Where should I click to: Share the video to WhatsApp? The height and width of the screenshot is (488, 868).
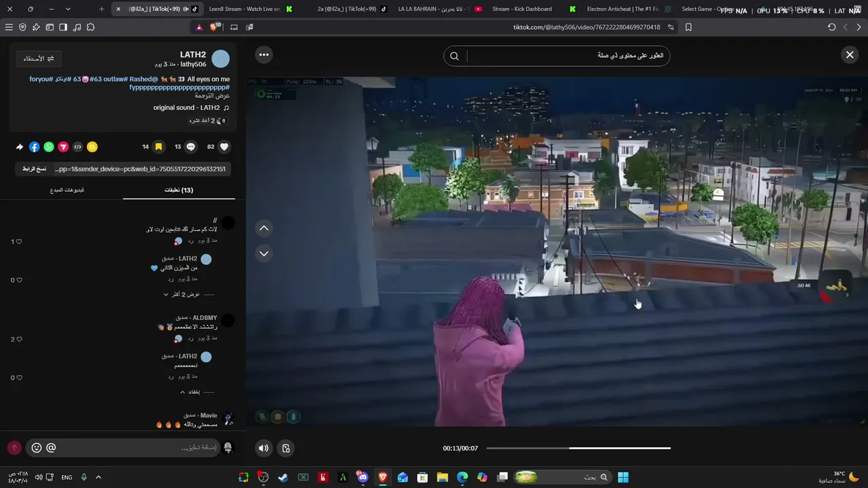(49, 146)
